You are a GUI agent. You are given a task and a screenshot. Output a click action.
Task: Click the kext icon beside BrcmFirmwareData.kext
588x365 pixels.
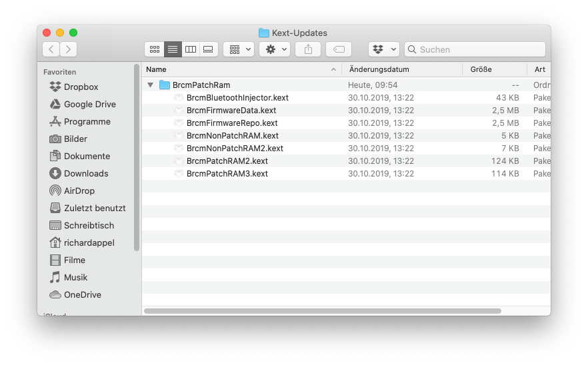tap(179, 110)
